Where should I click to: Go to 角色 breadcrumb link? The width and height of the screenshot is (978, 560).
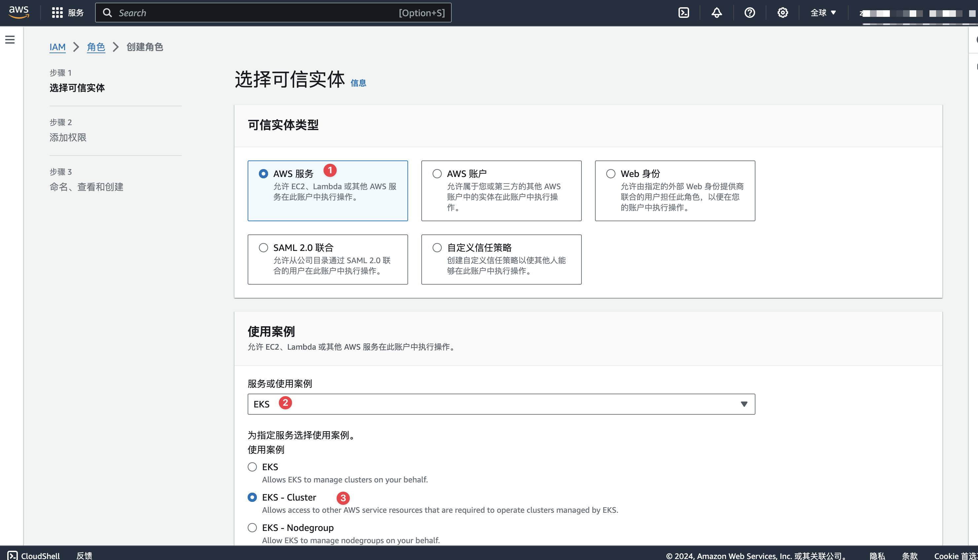click(96, 47)
